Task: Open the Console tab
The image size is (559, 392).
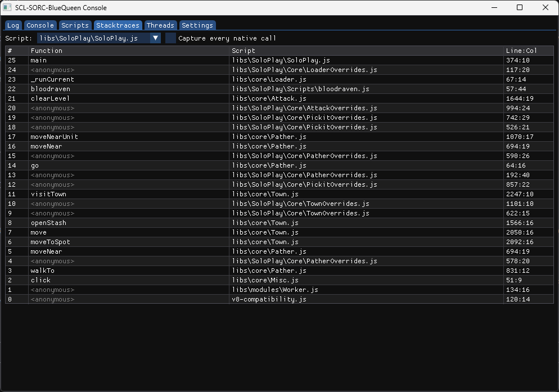Action: (x=40, y=25)
